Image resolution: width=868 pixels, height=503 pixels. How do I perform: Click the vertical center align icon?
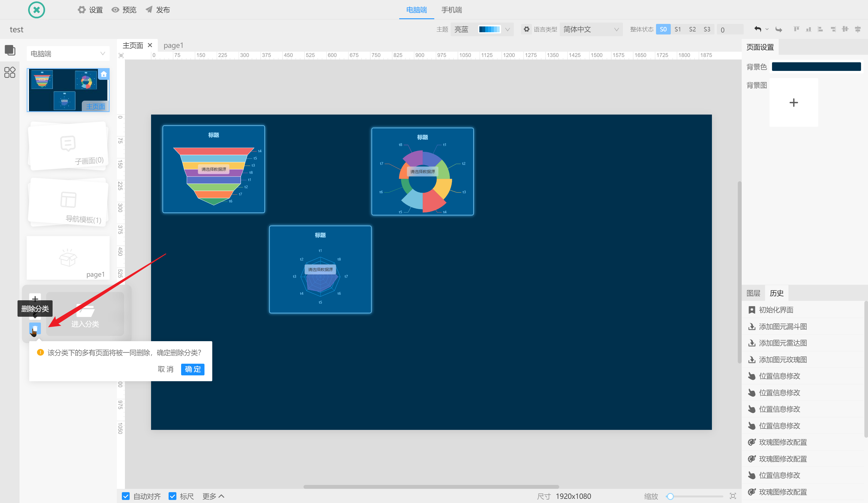pos(845,29)
